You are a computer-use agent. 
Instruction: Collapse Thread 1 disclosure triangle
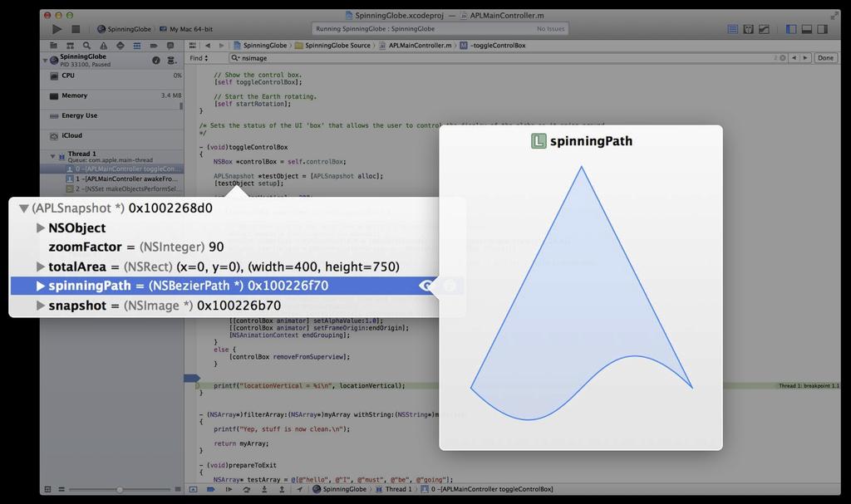point(52,156)
